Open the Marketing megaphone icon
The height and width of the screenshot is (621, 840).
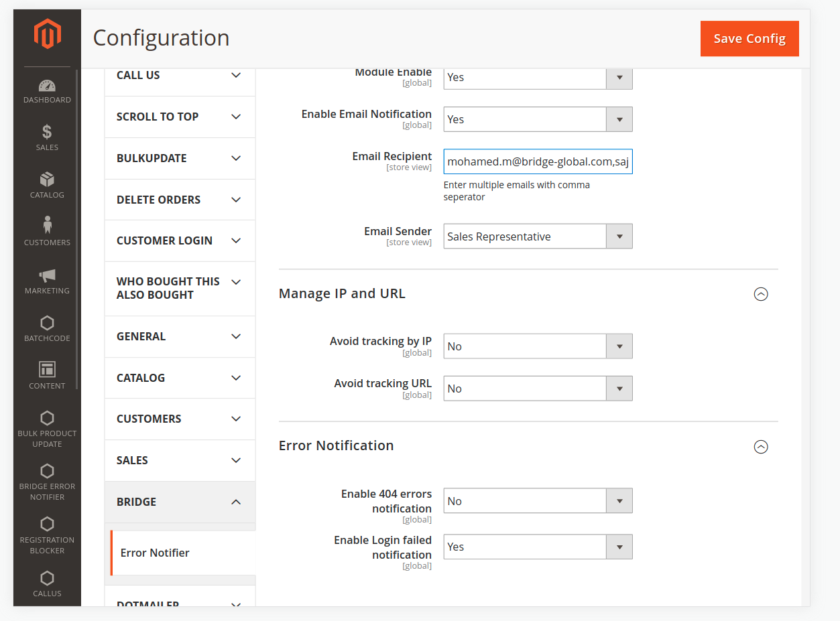click(x=47, y=275)
